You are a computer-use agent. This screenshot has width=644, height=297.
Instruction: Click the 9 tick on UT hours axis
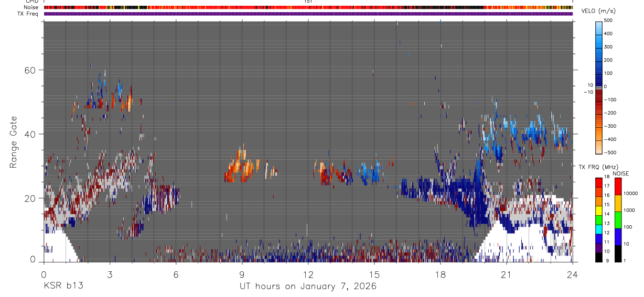pyautogui.click(x=242, y=274)
